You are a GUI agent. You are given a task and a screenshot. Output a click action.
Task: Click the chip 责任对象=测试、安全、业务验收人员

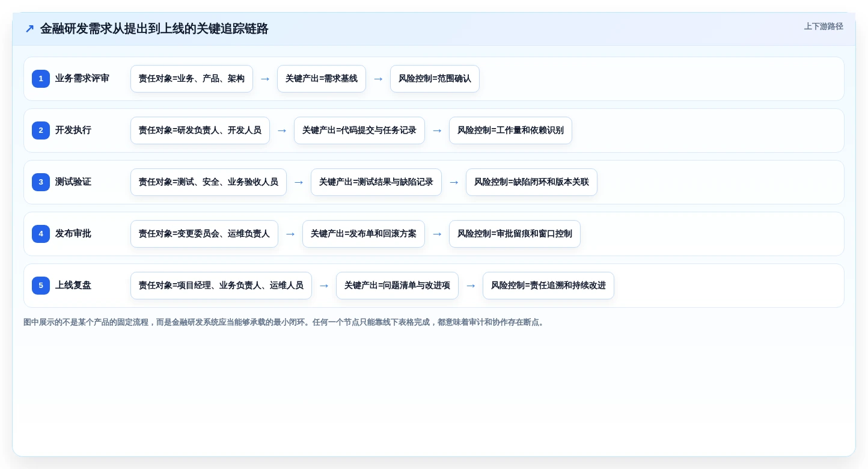tap(209, 182)
